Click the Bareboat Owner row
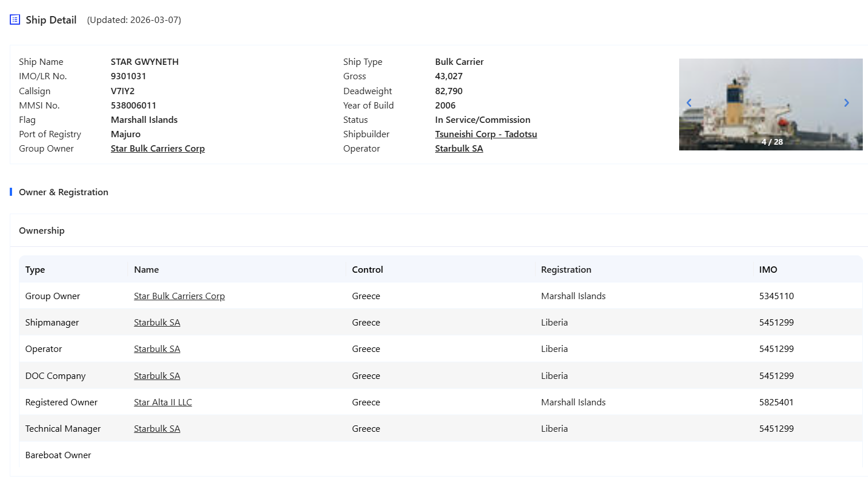This screenshot has width=868, height=484. (x=58, y=455)
